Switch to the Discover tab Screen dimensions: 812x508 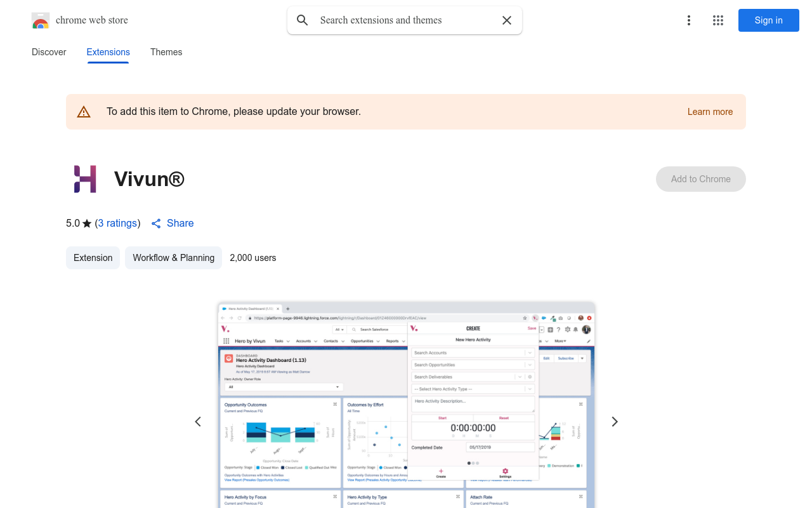pyautogui.click(x=49, y=52)
